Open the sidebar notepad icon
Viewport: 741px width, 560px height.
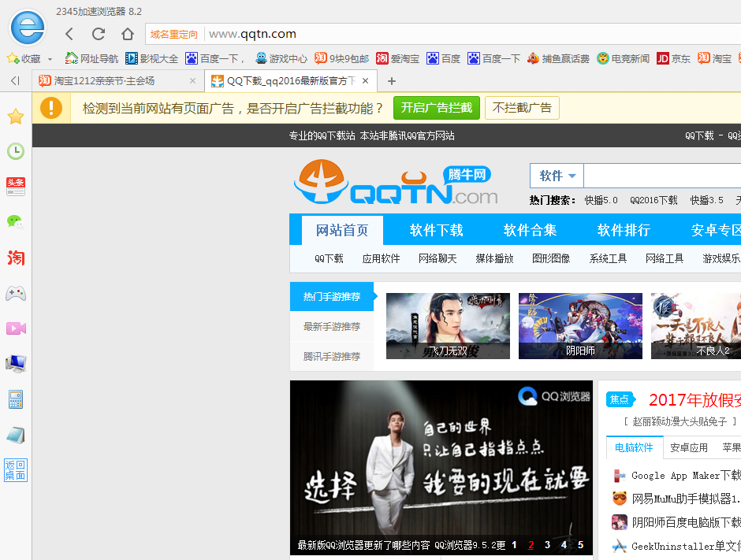16,435
